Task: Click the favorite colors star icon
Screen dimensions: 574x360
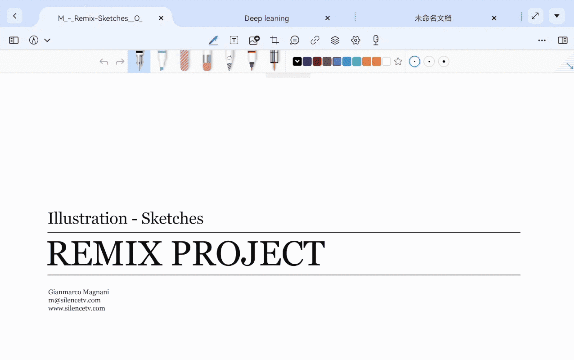Action: pos(398,62)
